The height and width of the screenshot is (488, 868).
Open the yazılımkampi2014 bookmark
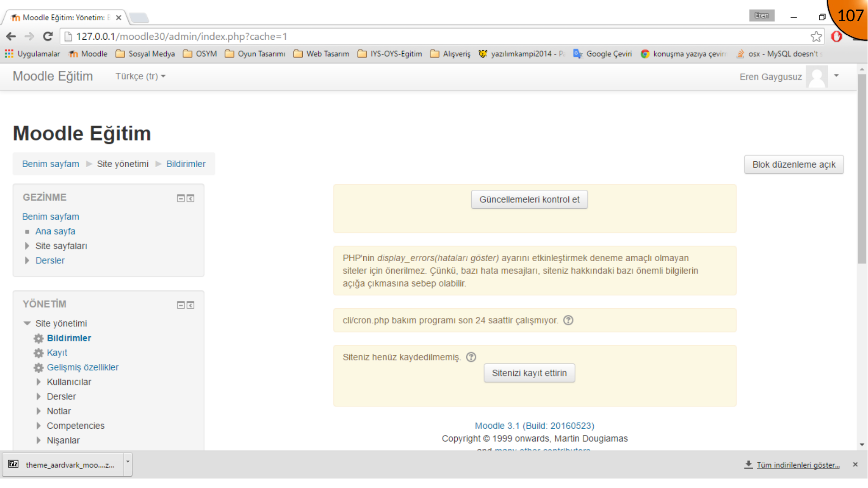pyautogui.click(x=522, y=54)
